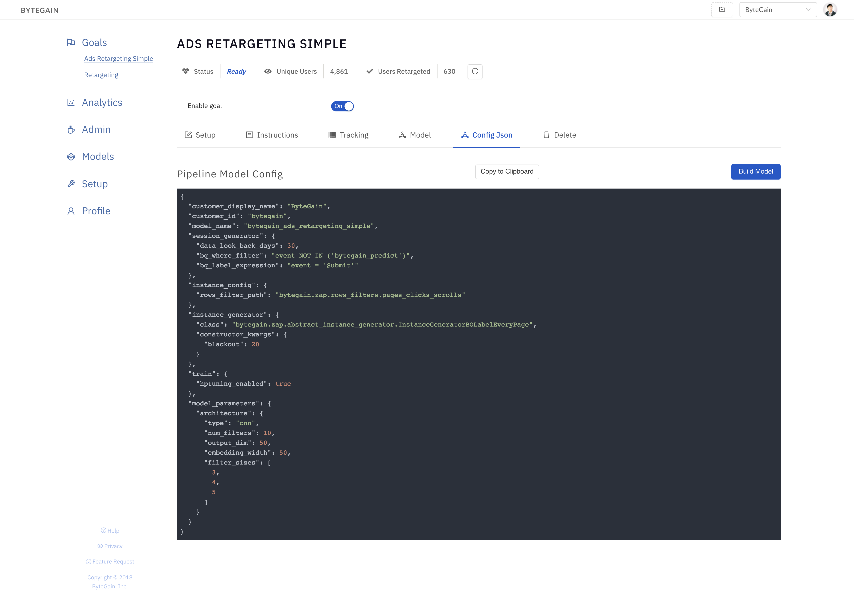Click the Copy to Clipboard button
Viewport: 854px width, 616px height.
[x=507, y=171]
